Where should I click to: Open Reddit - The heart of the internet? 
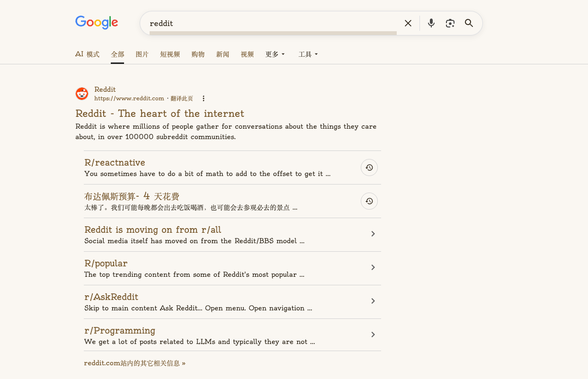pyautogui.click(x=160, y=114)
